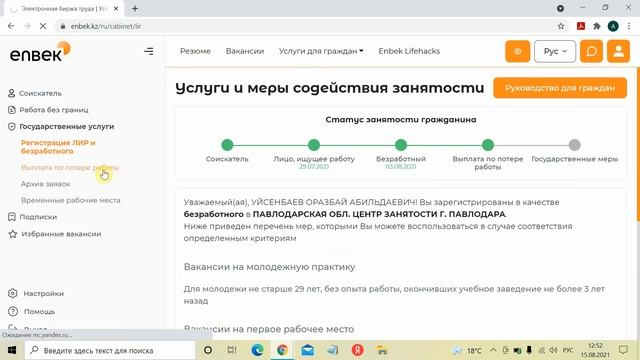The width and height of the screenshot is (640, 360).
Task: Open the Рус language dropdown
Action: (x=555, y=51)
